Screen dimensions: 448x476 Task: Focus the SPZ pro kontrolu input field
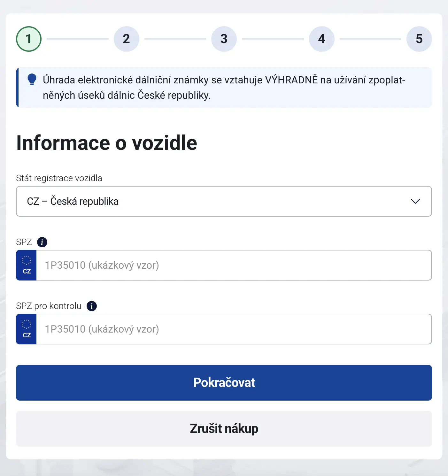point(234,329)
